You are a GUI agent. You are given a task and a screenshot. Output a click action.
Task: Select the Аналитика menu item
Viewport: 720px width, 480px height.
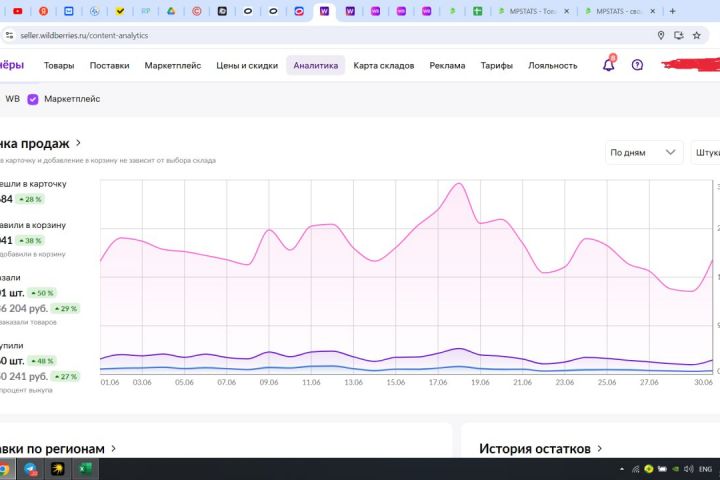coord(316,66)
